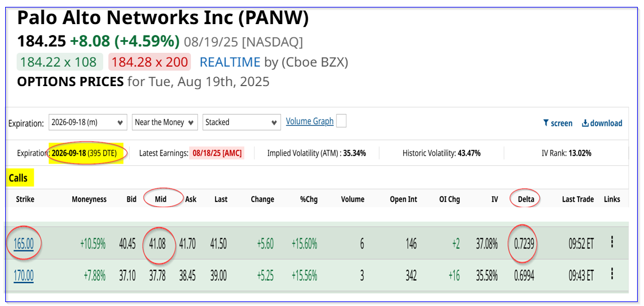Screen dimensions: 644x306
Task: Click the download icon
Action: click(x=586, y=123)
